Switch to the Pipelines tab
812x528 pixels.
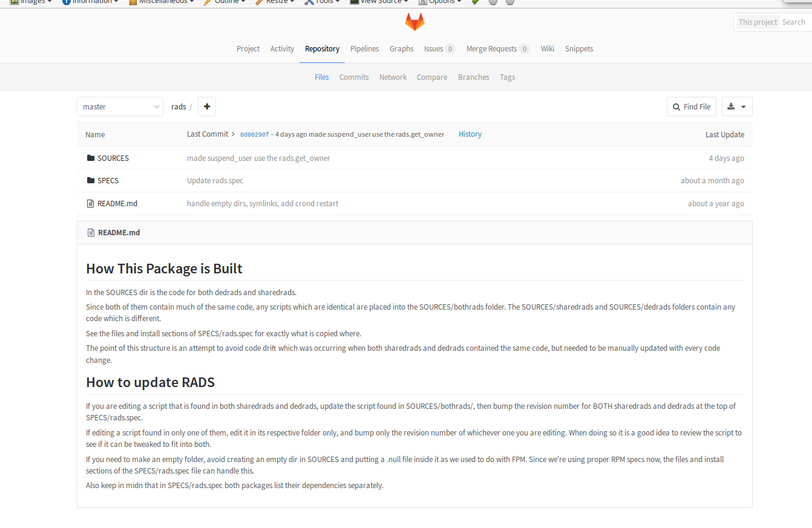pos(364,49)
